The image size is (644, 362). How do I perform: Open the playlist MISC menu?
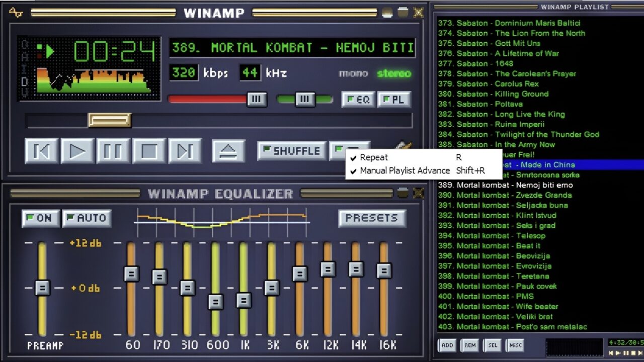tap(515, 345)
